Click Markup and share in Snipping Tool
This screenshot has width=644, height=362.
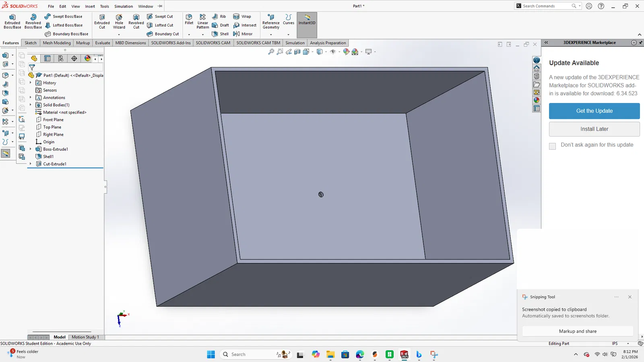click(x=578, y=331)
